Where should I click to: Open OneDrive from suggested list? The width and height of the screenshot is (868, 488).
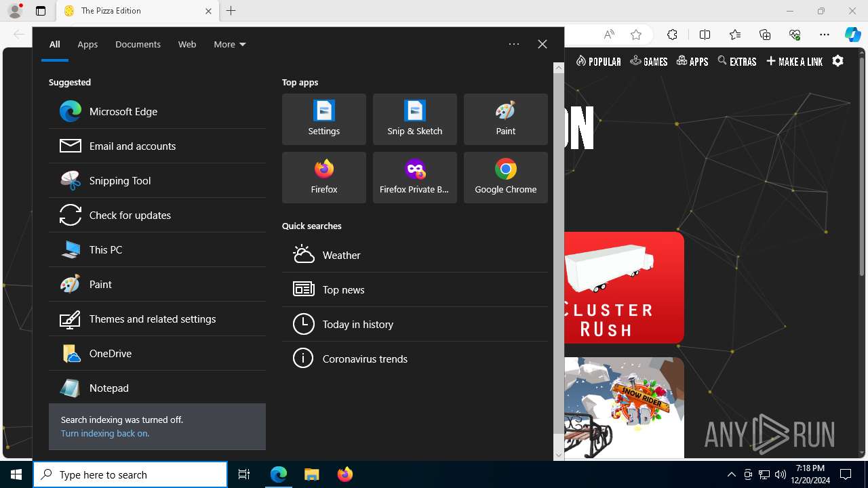[157, 353]
